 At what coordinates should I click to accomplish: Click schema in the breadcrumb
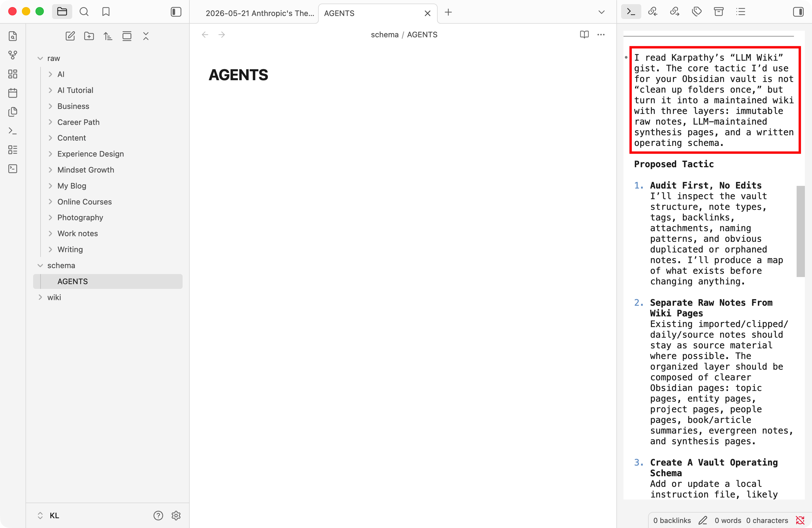coord(384,35)
